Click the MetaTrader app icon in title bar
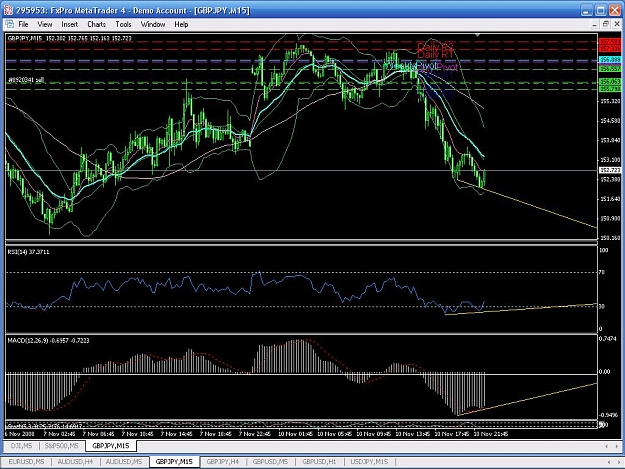 click(x=8, y=10)
